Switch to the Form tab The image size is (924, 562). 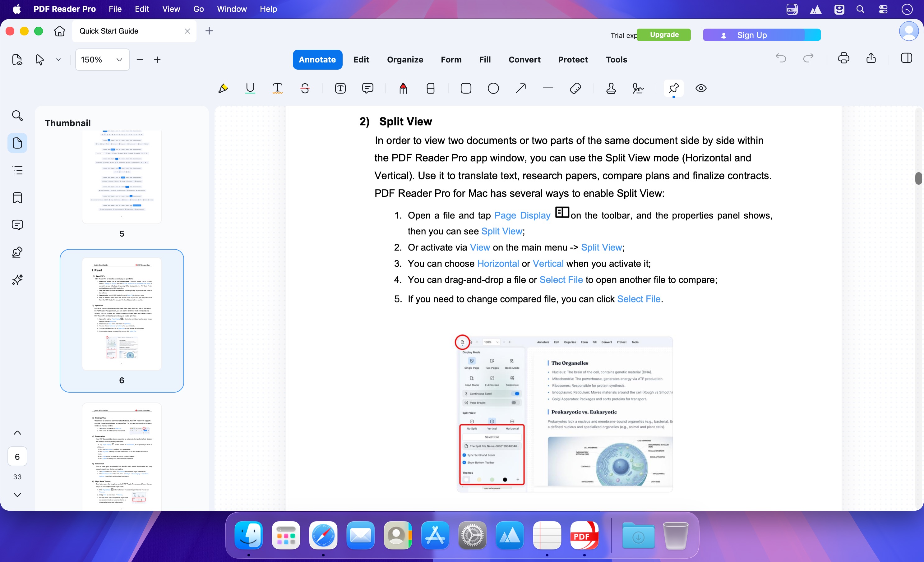pos(451,60)
